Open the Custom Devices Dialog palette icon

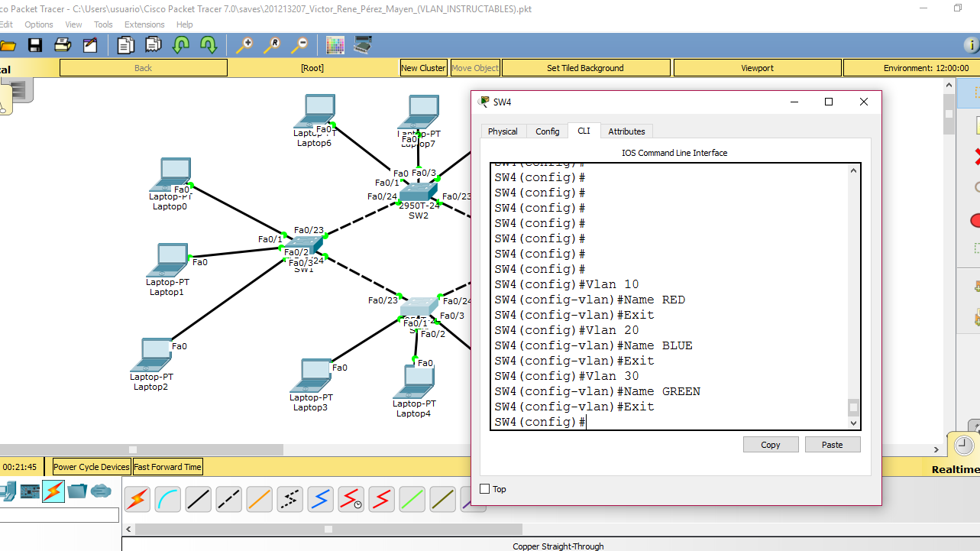pos(335,44)
